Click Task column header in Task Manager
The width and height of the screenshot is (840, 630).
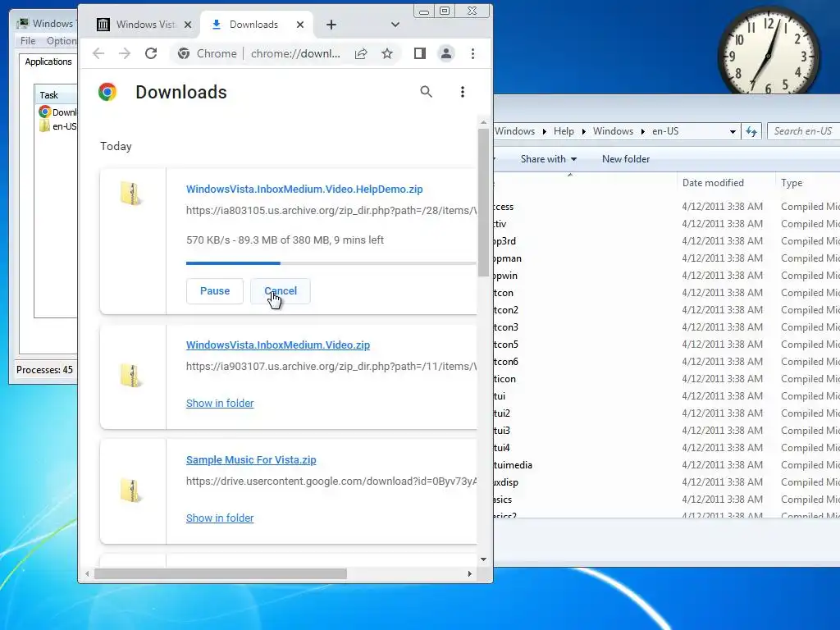[56, 95]
